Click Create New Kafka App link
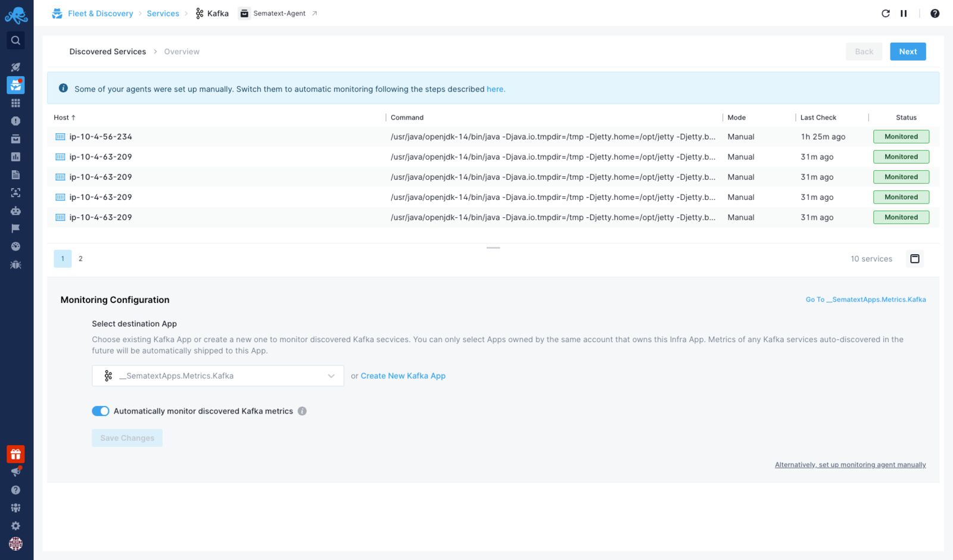This screenshot has width=953, height=560. point(403,376)
